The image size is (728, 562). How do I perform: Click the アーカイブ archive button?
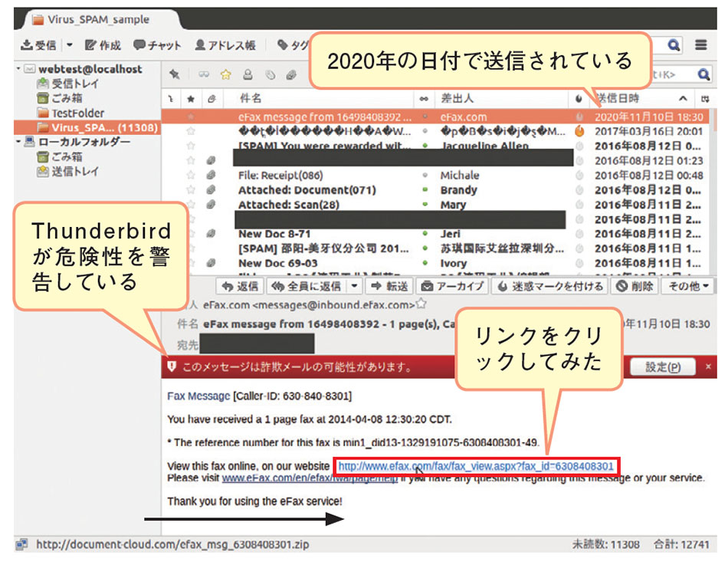pyautogui.click(x=452, y=286)
